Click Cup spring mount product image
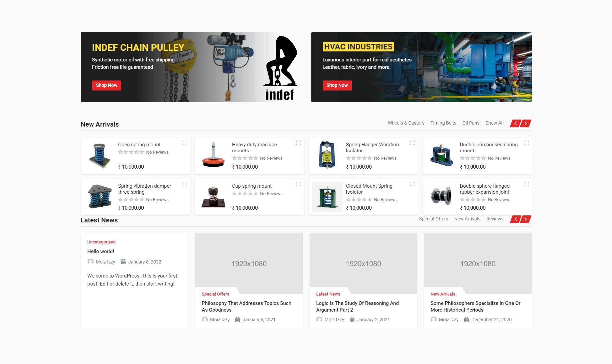The width and height of the screenshot is (612, 364). [x=213, y=197]
